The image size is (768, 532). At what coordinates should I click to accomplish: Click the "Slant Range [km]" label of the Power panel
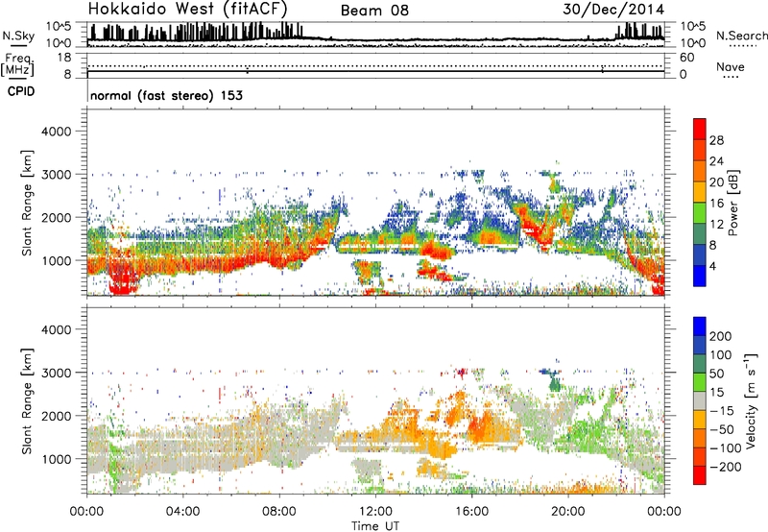27,203
